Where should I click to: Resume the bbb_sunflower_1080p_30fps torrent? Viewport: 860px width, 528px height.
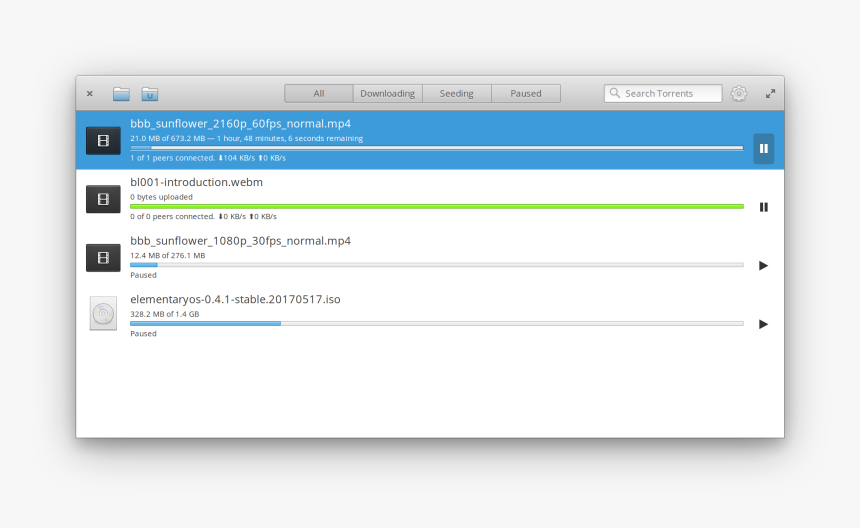click(x=763, y=265)
